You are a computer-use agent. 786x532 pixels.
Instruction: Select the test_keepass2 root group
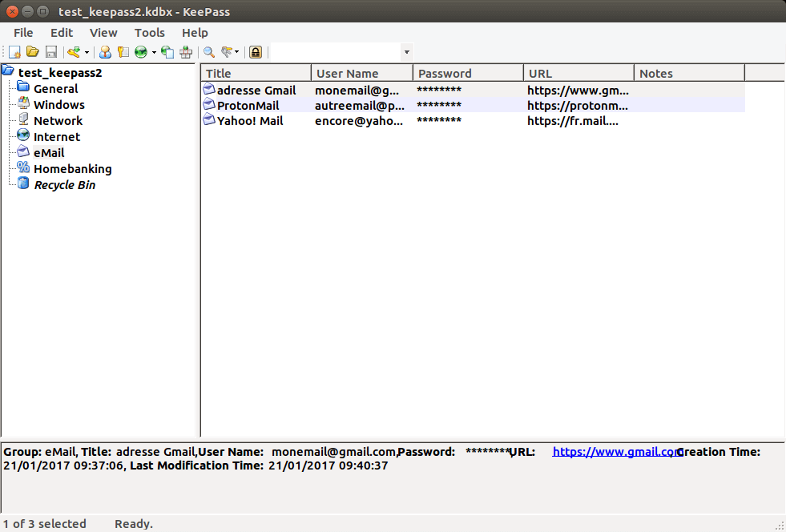coord(60,73)
